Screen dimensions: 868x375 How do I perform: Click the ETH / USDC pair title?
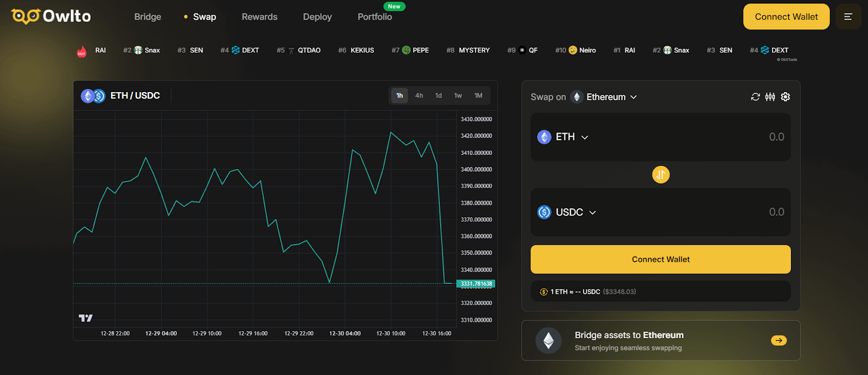tap(135, 96)
